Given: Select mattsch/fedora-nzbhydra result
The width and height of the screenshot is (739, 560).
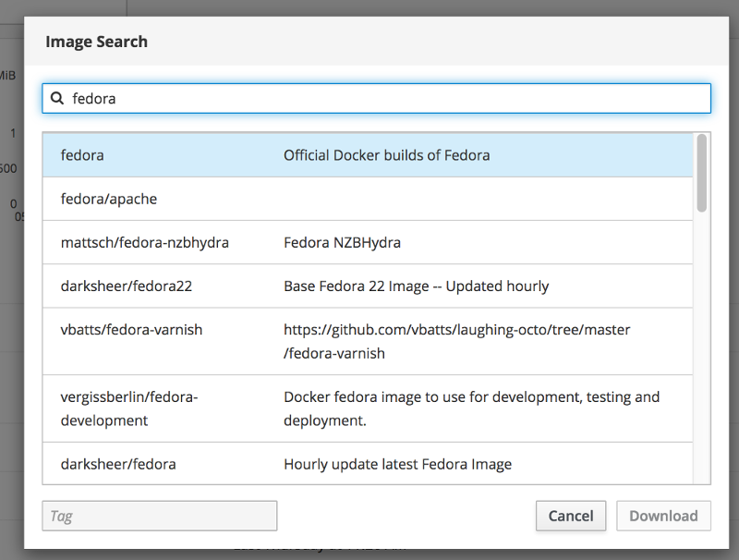Looking at the screenshot, I should pos(368,242).
